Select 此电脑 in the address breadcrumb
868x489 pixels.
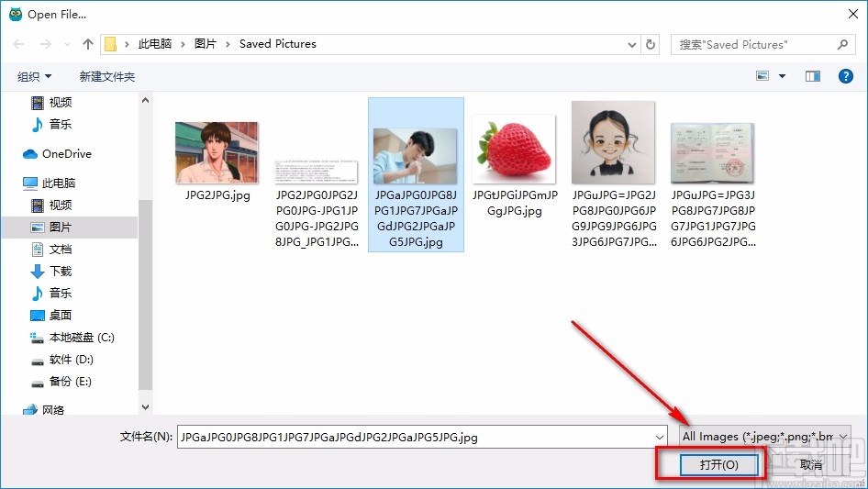(155, 44)
